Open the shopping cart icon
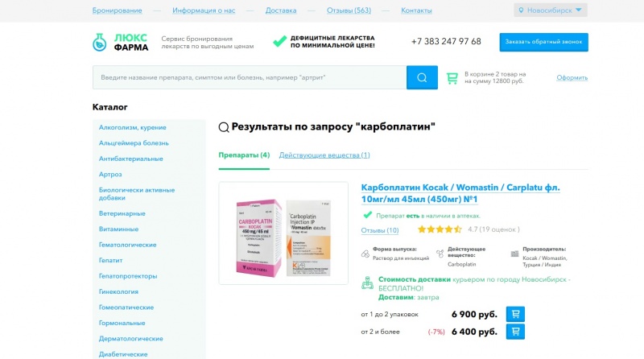Viewport: 644px width, 359px height. point(452,77)
